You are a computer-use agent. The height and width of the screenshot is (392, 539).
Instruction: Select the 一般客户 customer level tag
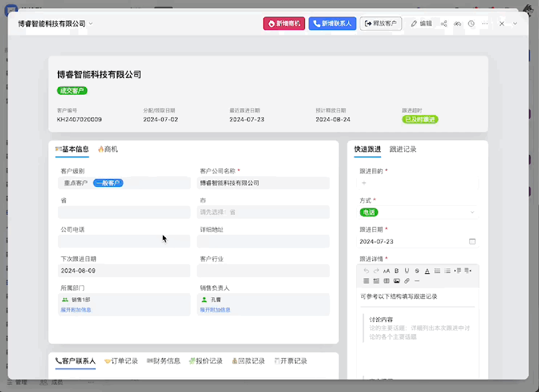[108, 183]
